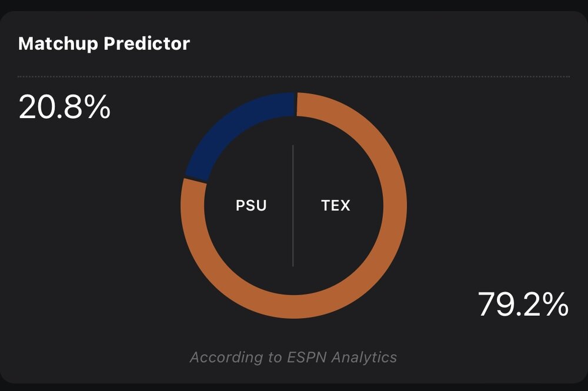Click the bottom of the orange donut ring
588x391 pixels.
(x=293, y=307)
